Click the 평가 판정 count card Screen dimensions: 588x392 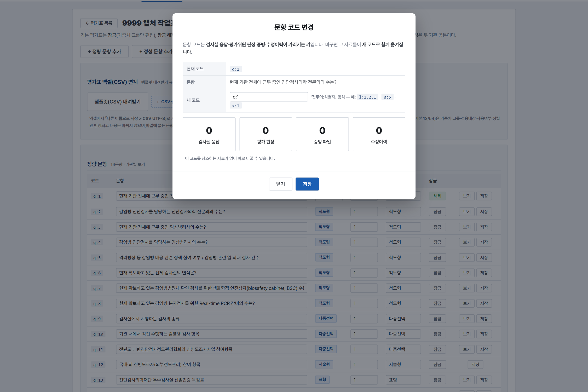point(266,134)
